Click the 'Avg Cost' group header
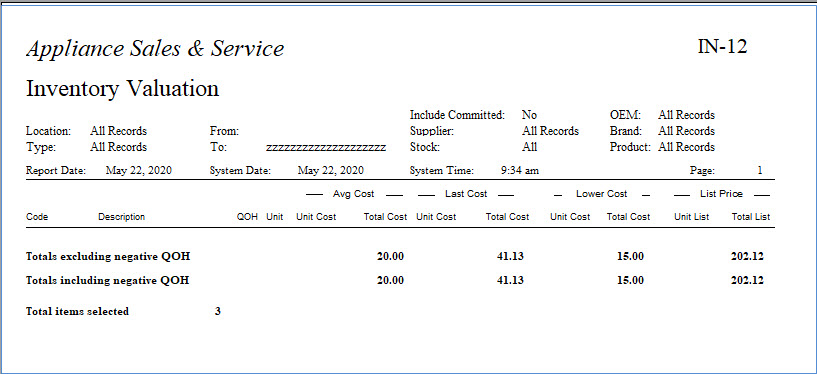This screenshot has width=817, height=374. [353, 194]
